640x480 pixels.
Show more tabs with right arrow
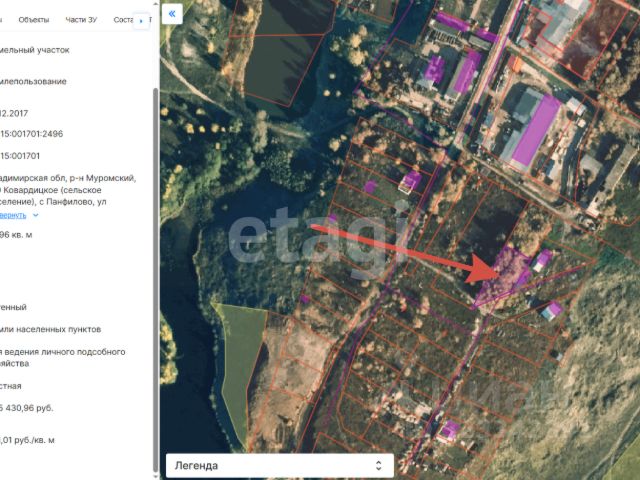(x=141, y=20)
